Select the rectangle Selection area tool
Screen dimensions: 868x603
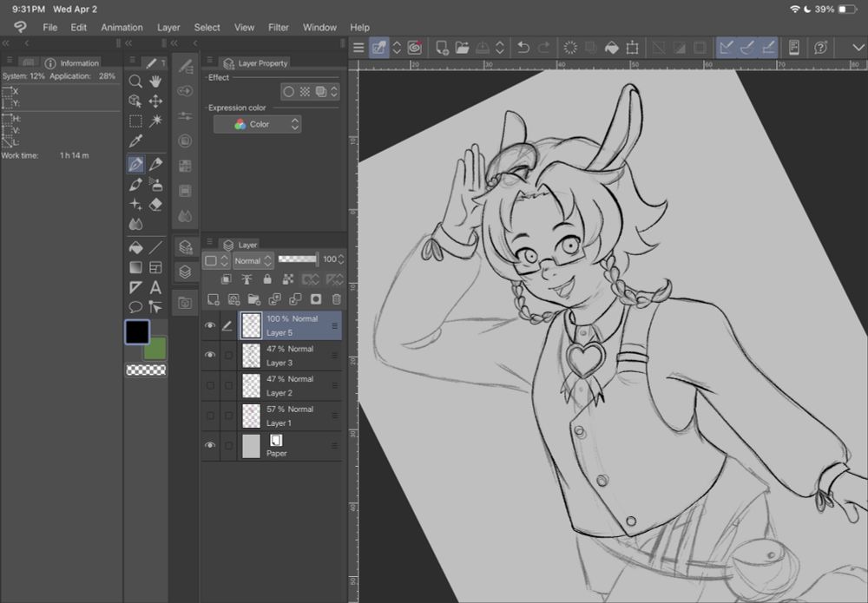click(135, 121)
